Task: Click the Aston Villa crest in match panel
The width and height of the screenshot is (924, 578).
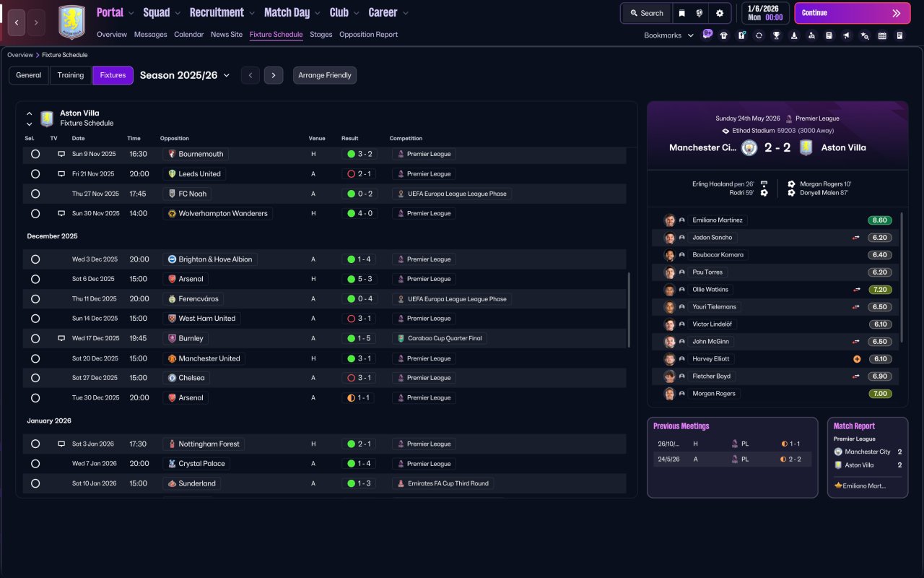Action: 806,147
